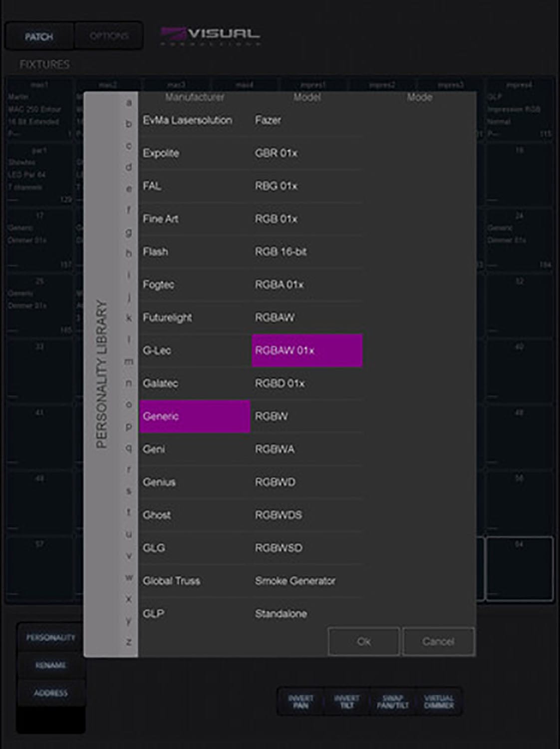Jump to letter g in alphabet index
The image size is (560, 749).
click(x=129, y=232)
